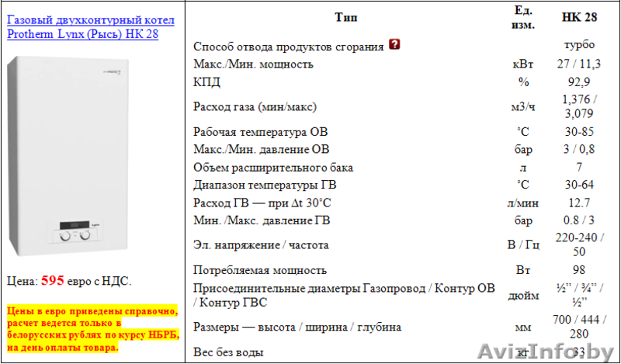Screen dimensions: 621x364
Task: Select power consumption value '98'
Action: click(579, 270)
